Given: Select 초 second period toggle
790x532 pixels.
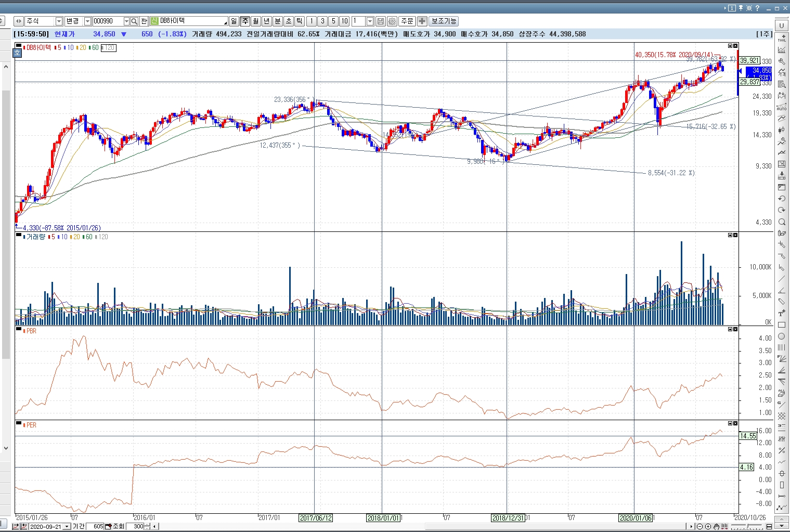Looking at the screenshot, I should pos(289,21).
